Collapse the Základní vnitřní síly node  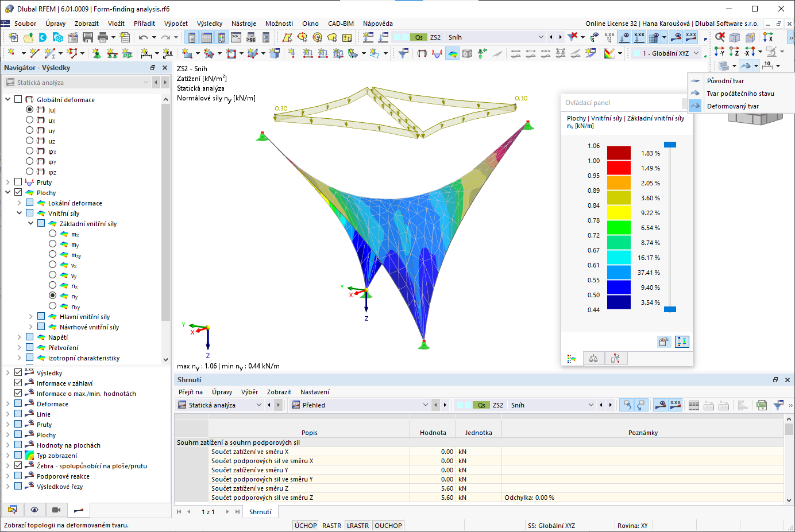pyautogui.click(x=31, y=223)
